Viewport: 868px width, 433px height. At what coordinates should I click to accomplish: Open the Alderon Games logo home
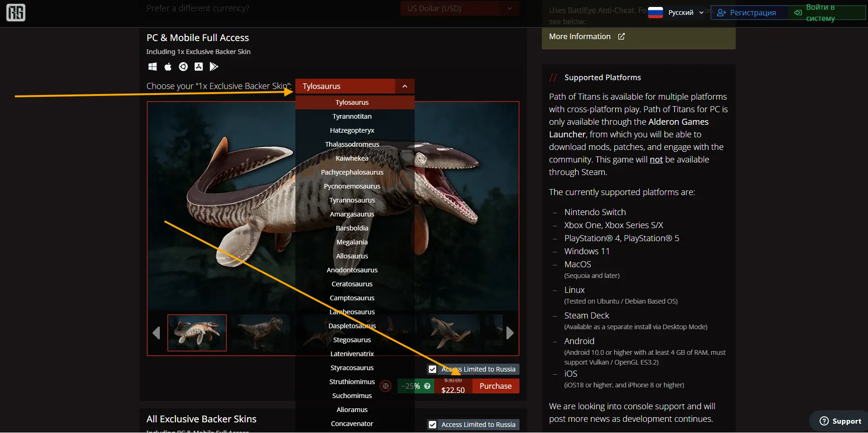coord(16,13)
